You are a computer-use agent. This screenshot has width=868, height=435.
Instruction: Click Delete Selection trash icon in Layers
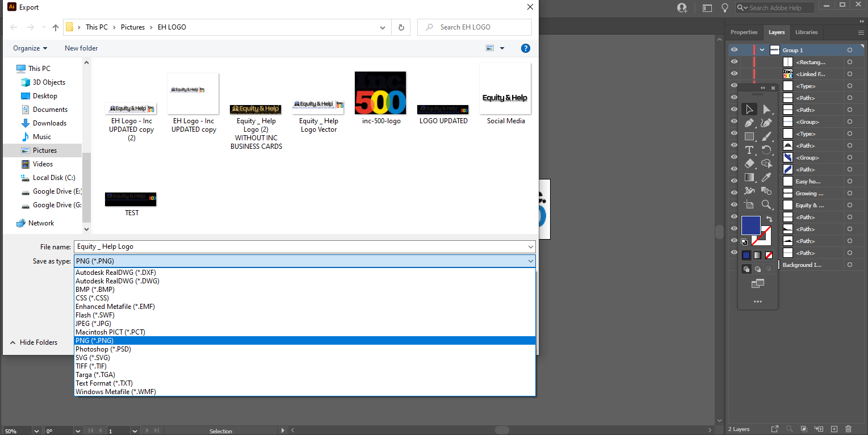848,429
